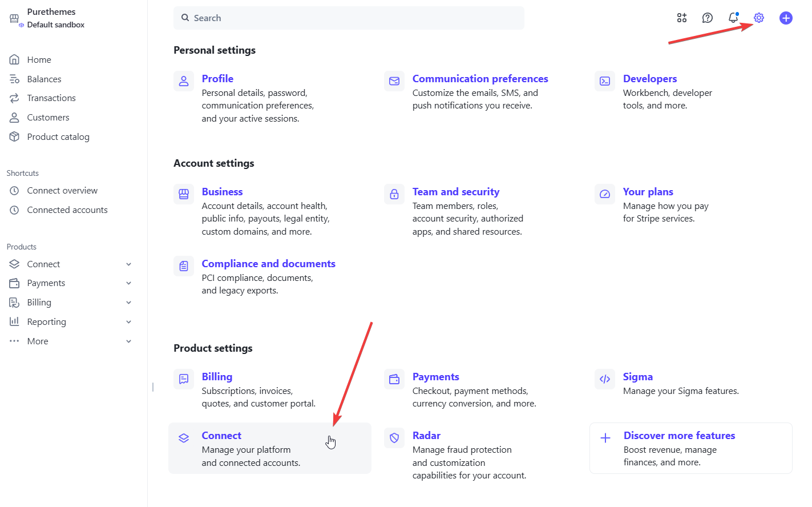Open the notifications bell icon

(x=733, y=18)
